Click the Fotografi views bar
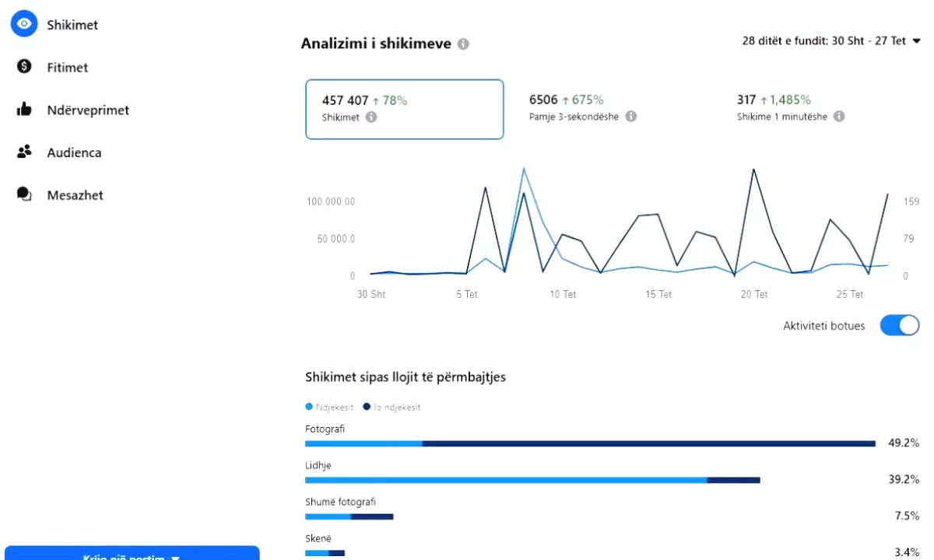This screenshot has height=560, width=934. tap(590, 443)
